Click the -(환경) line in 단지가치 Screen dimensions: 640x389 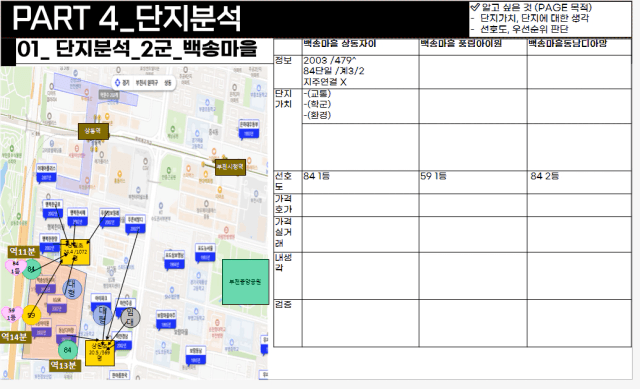pyautogui.click(x=317, y=116)
